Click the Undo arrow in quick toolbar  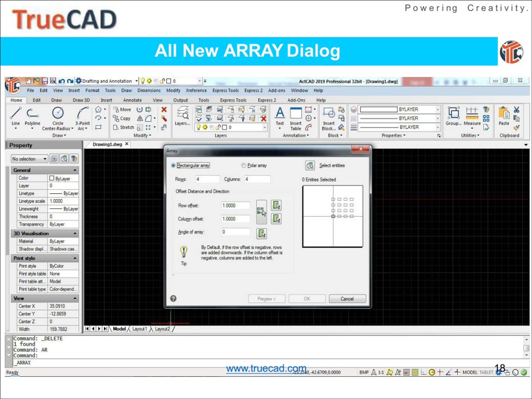click(x=62, y=81)
